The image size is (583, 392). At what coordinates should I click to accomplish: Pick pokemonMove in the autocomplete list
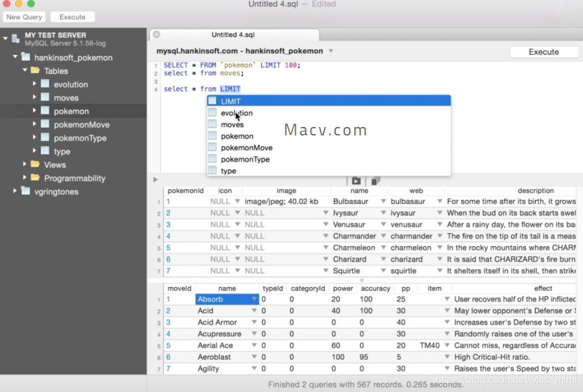[329, 148]
